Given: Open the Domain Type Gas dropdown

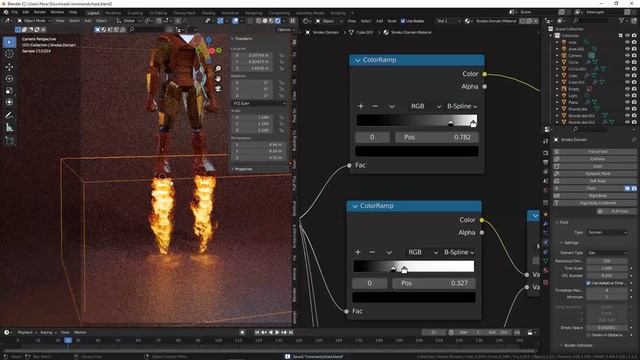Looking at the screenshot, I should (x=607, y=253).
